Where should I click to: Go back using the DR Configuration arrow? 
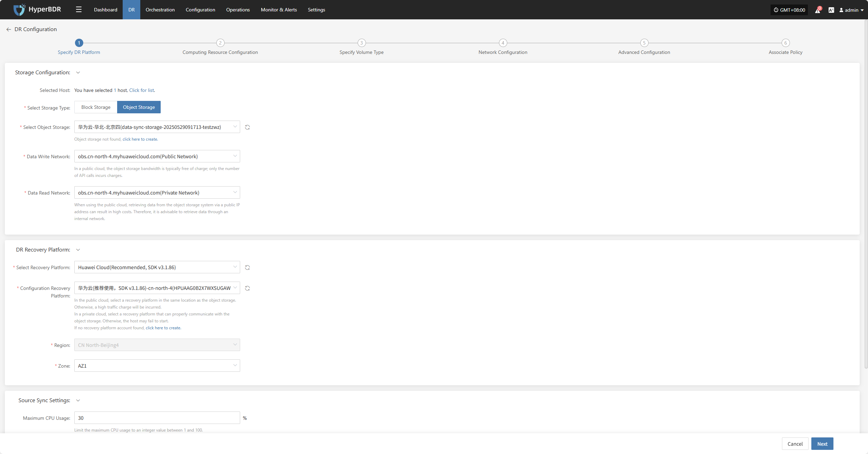9,29
